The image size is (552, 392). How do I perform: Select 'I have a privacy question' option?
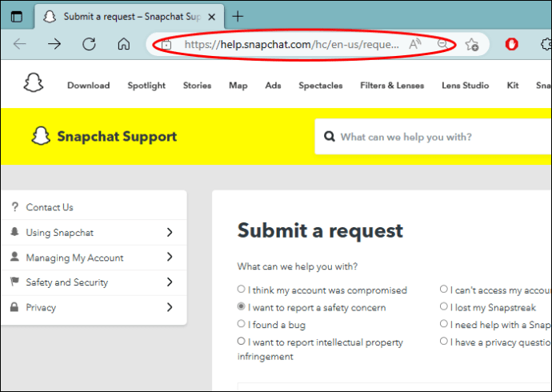443,341
